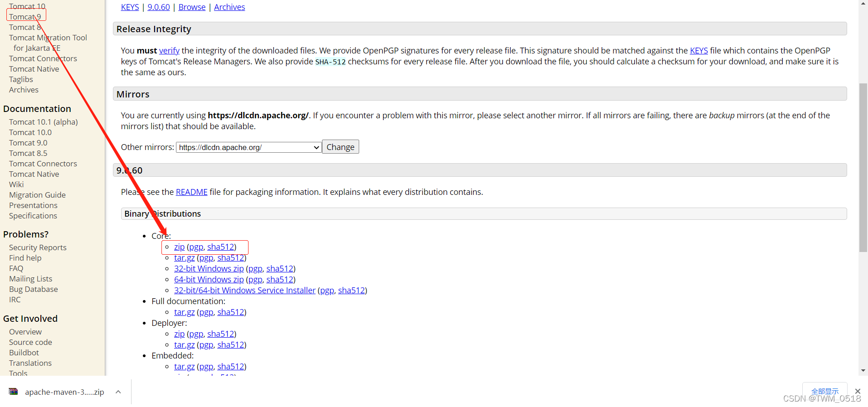The image size is (868, 407).
Task: Download the Deployer zip
Action: click(179, 334)
